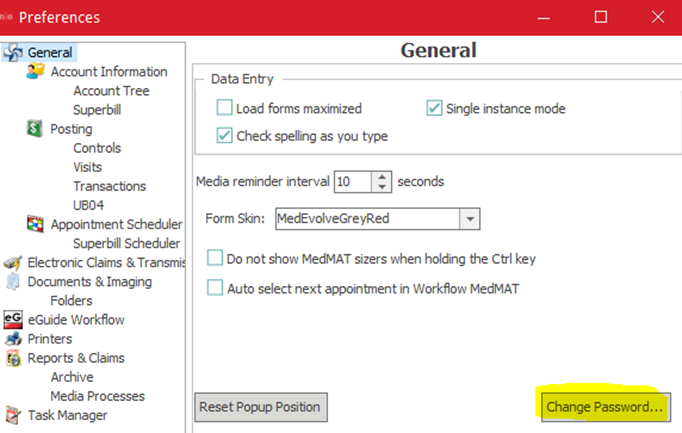Viewport: 682px width, 433px height.
Task: Click the Task Manager icon
Action: point(13,415)
